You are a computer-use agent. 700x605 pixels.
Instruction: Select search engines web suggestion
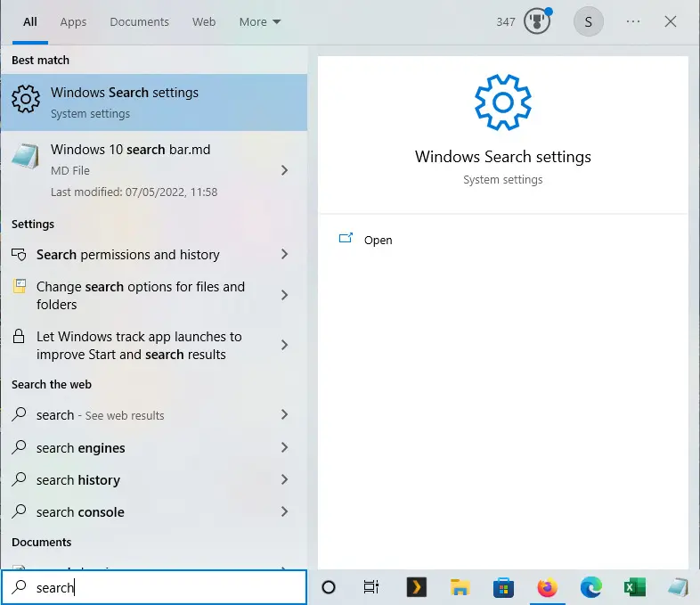(154, 447)
